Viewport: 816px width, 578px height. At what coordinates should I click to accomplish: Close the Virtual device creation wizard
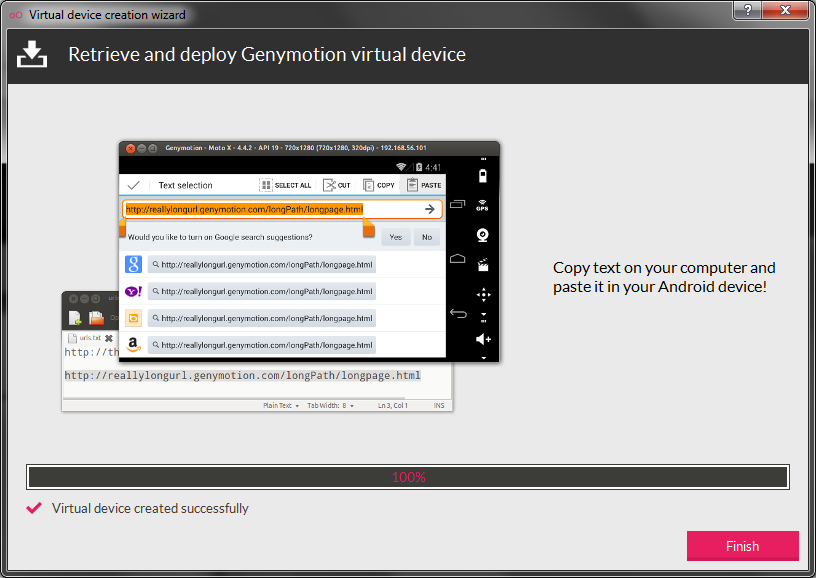point(785,10)
